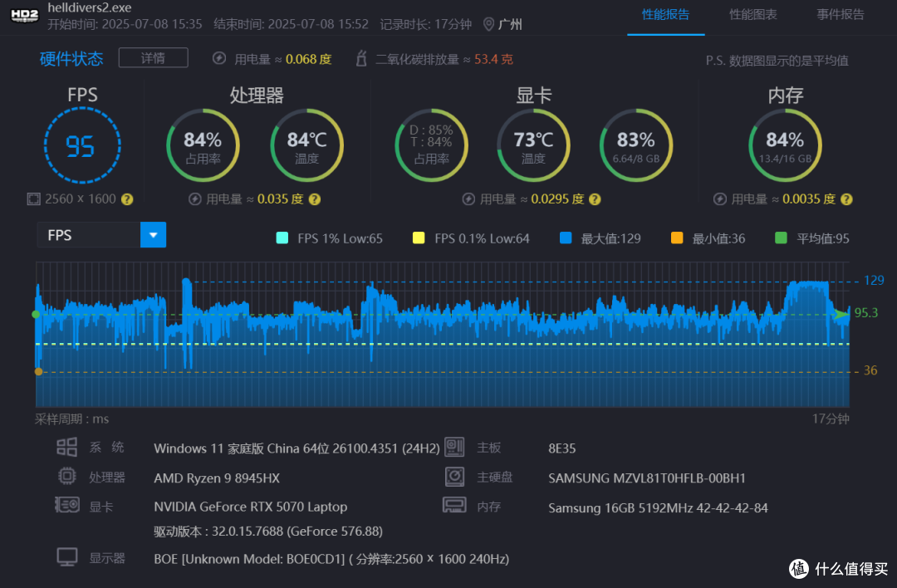Screen dimensions: 897x588
Task: Click the 硬件状态 heading
Action: coord(71,59)
